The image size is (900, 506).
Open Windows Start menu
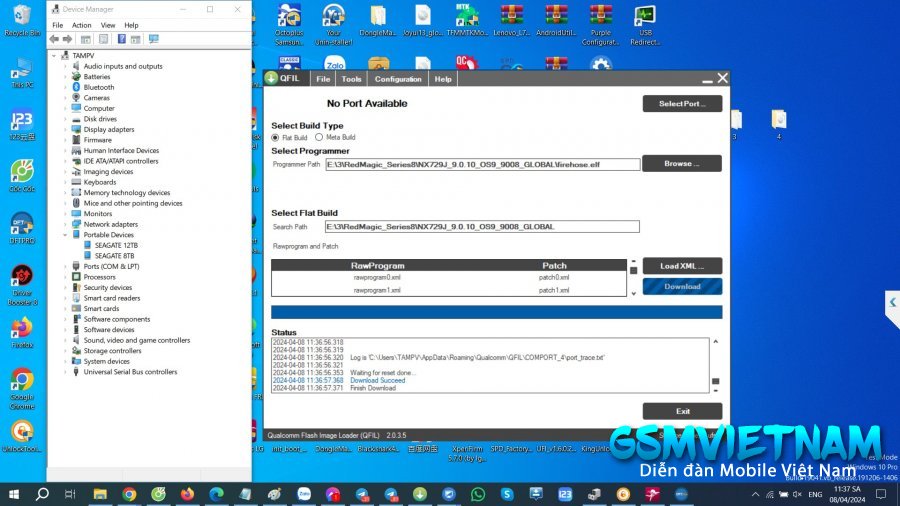click(14, 494)
